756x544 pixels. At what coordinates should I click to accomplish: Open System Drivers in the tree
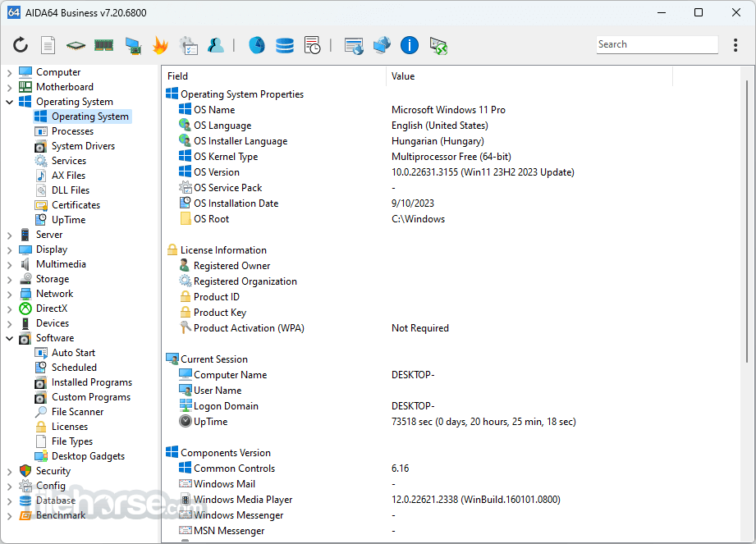(x=83, y=146)
